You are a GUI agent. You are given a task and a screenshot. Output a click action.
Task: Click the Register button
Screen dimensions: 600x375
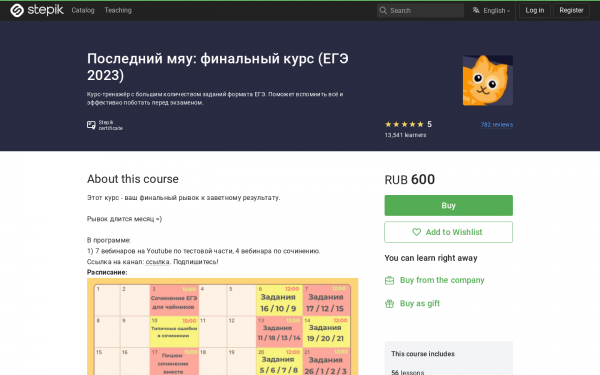571,10
